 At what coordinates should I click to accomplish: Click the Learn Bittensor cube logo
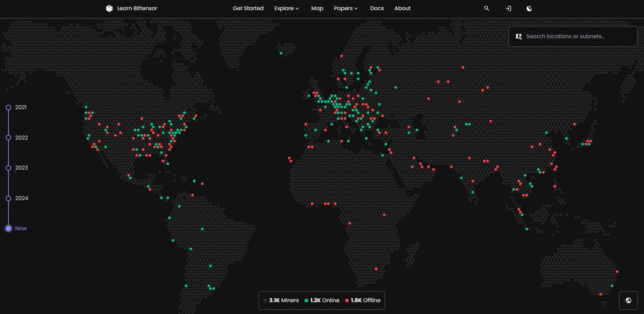tap(109, 8)
